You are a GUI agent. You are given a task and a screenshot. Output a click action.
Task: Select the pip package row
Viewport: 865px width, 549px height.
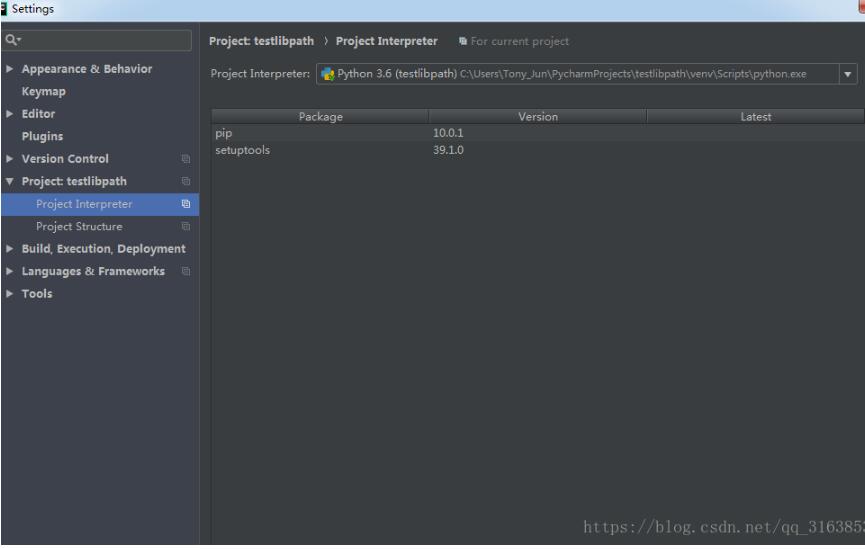(x=538, y=133)
